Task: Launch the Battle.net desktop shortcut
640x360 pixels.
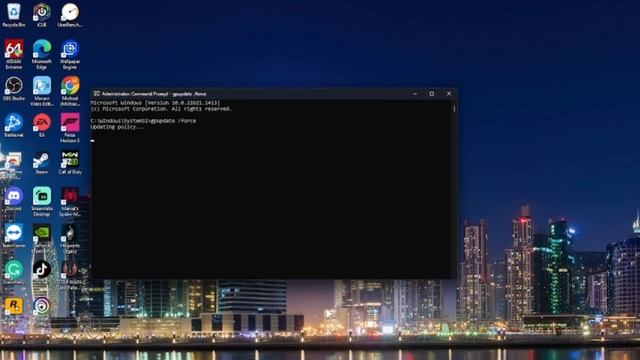Action: pyautogui.click(x=13, y=125)
